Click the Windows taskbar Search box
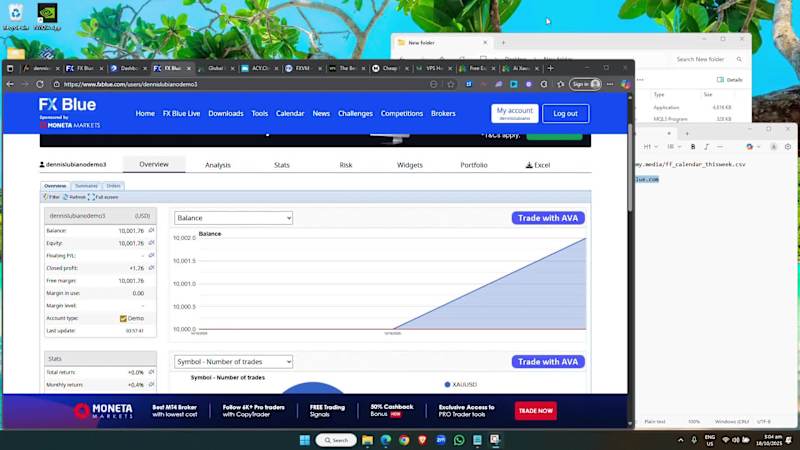800x450 pixels. tap(336, 440)
